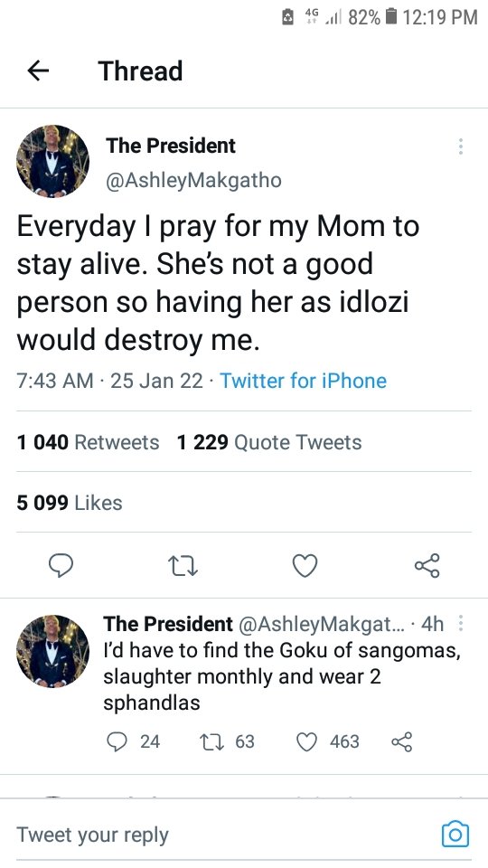Share the Goku of sangomas reply

tap(401, 741)
